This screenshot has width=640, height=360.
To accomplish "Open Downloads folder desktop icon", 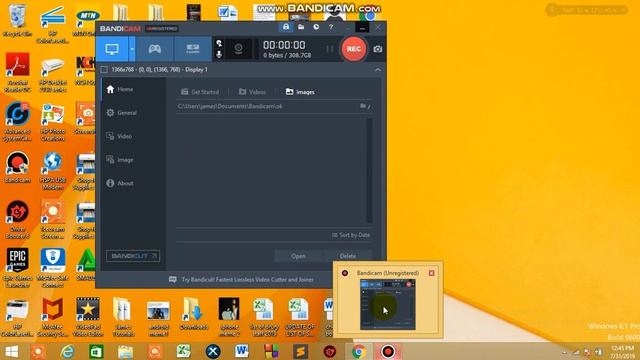I will 193,313.
